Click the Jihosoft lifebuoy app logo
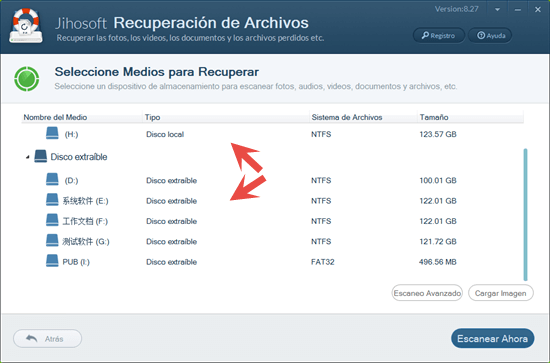The image size is (550, 363). pos(26,26)
